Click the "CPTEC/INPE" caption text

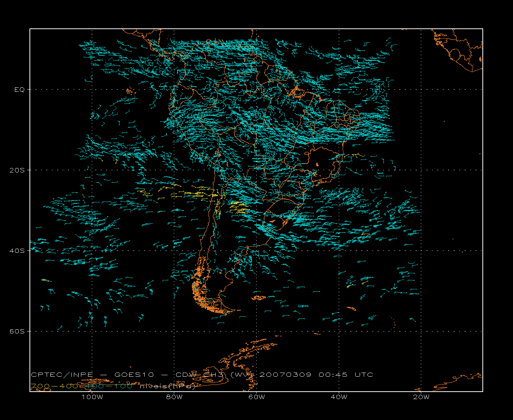pyautogui.click(x=62, y=375)
